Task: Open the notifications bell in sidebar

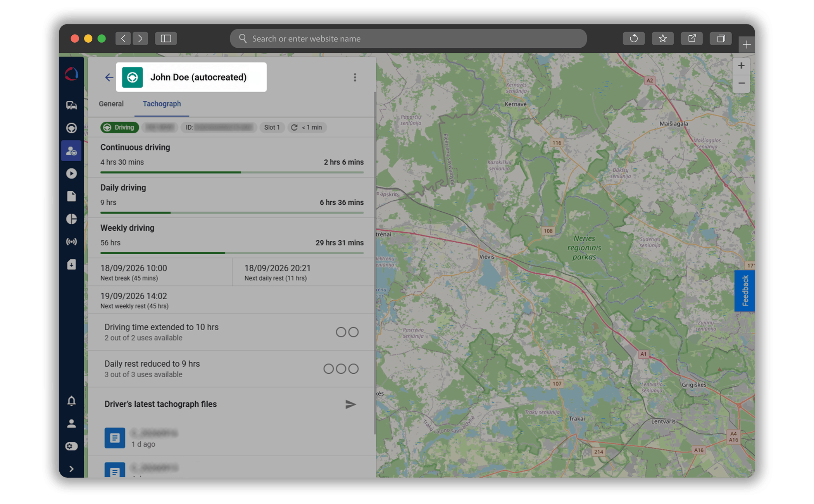Action: (71, 400)
